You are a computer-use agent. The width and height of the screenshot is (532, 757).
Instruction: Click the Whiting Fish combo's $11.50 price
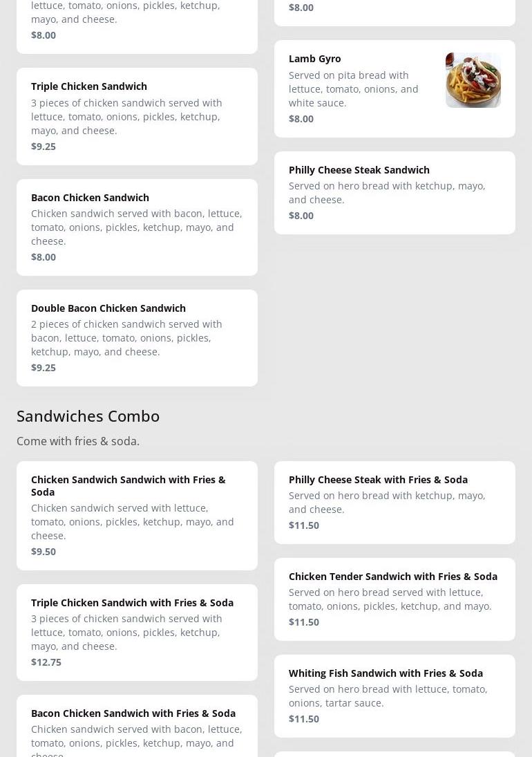304,719
